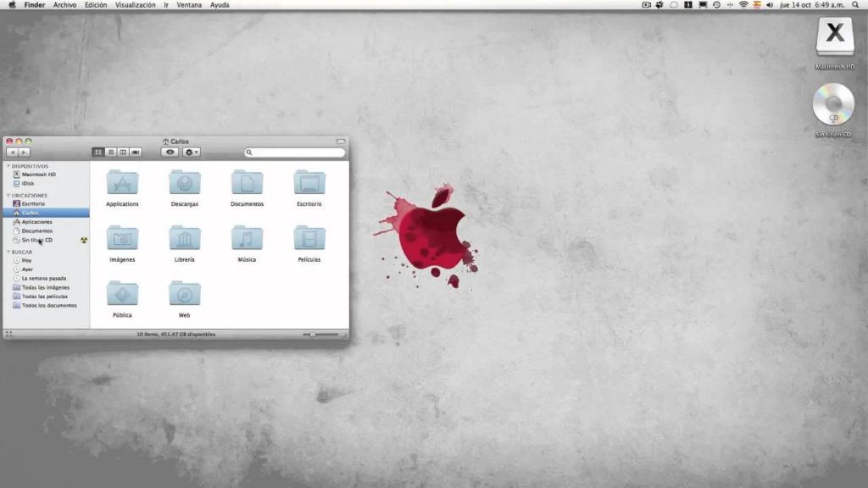Image resolution: width=868 pixels, height=488 pixels.
Task: Toggle the toolbar with the pill button
Action: tap(341, 141)
